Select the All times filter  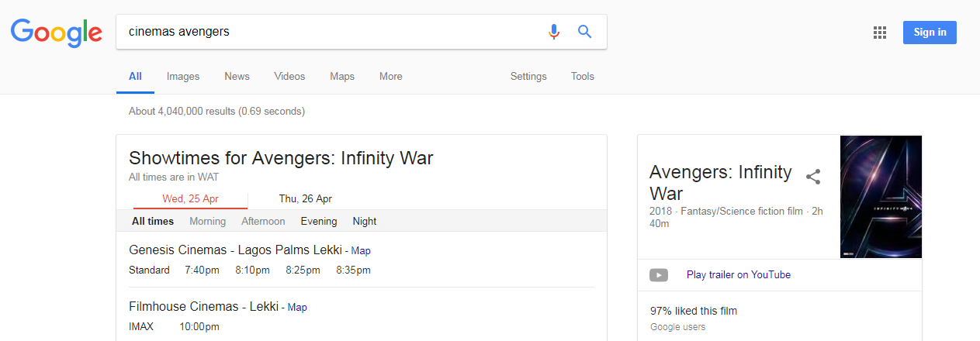pyautogui.click(x=153, y=221)
